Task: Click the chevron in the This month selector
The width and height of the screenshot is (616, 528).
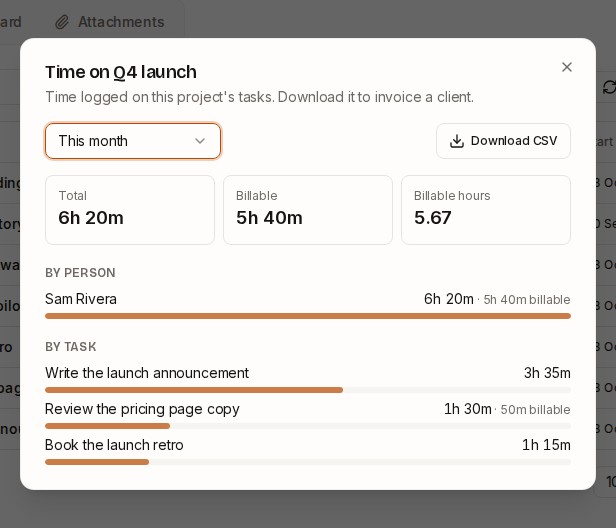Action: [200, 141]
